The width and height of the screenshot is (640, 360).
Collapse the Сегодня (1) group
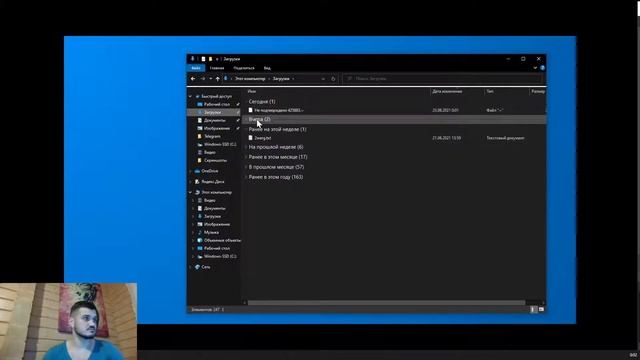tap(262, 101)
